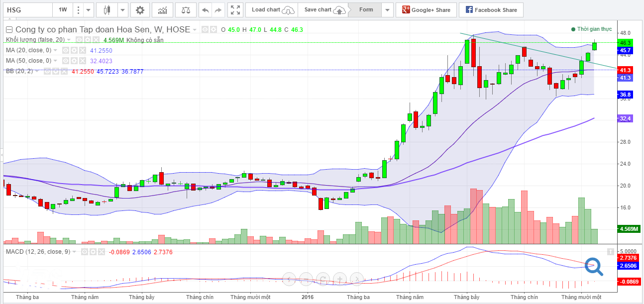
Task: Expand dropdown arrow after HOSE title
Action: (195, 30)
